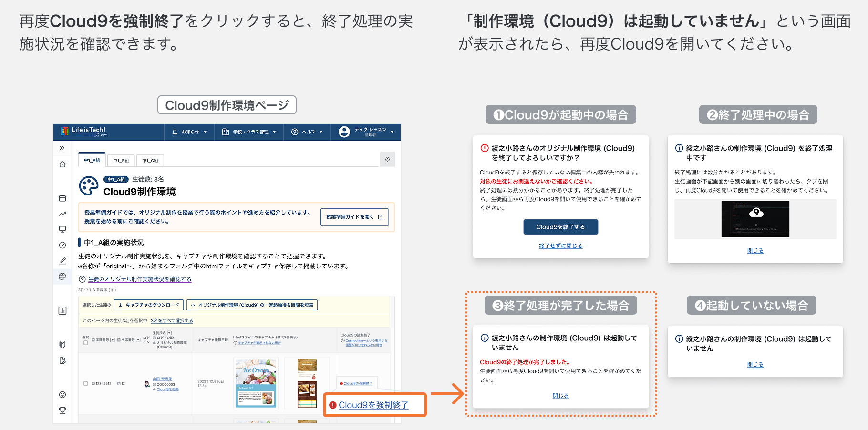Screen dimensions: 868x430
Task: Open the bakery page capture thumbnail
Action: 307,383
